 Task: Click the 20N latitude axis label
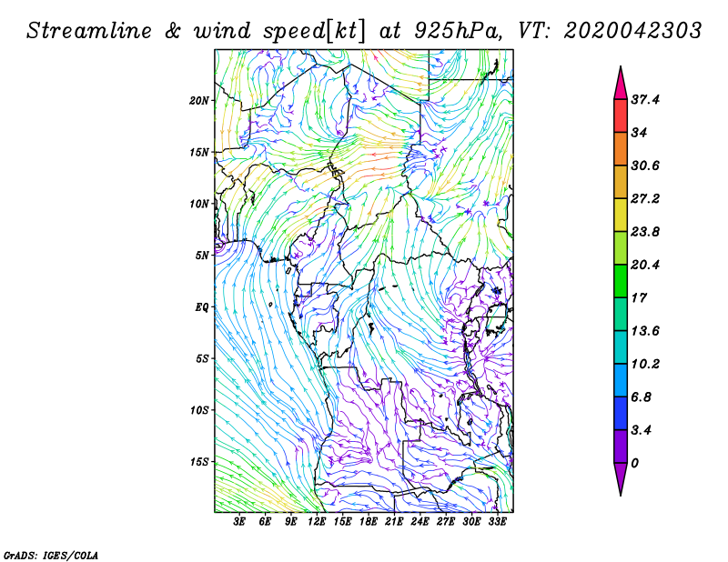tap(198, 101)
